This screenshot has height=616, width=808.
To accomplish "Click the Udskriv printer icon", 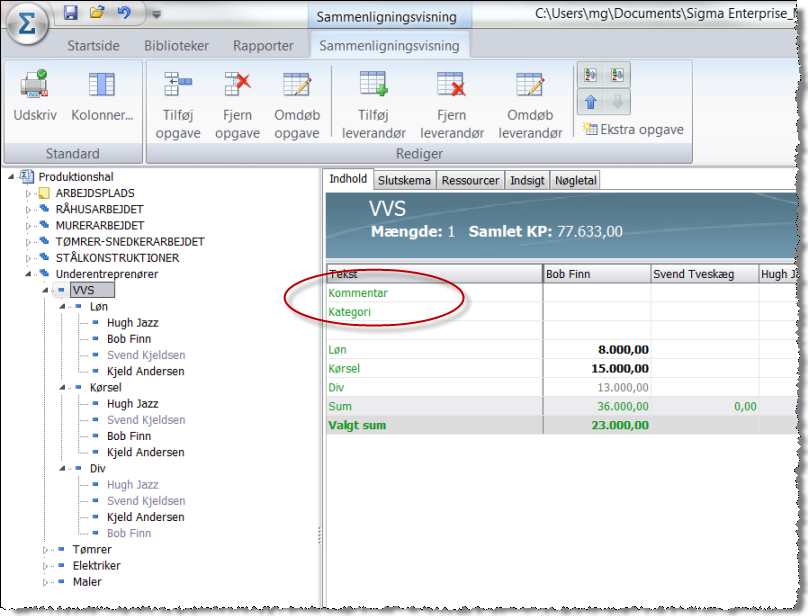I will pos(35,85).
